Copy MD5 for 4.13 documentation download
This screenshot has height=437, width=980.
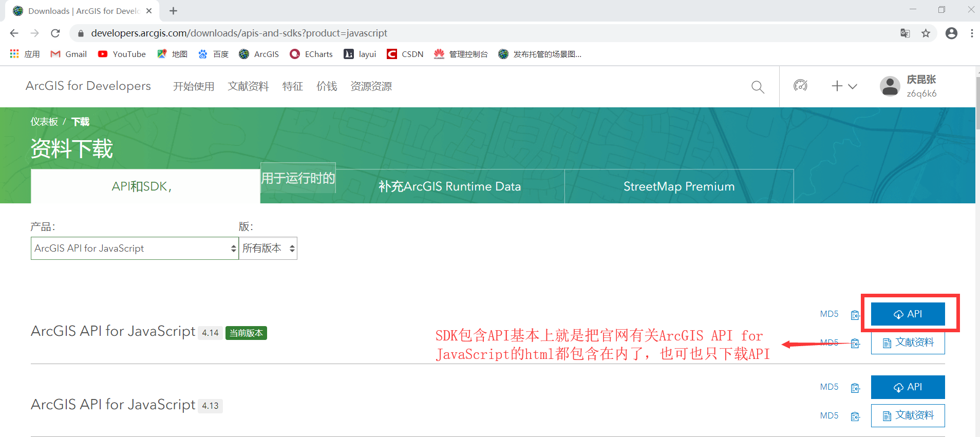(855, 416)
